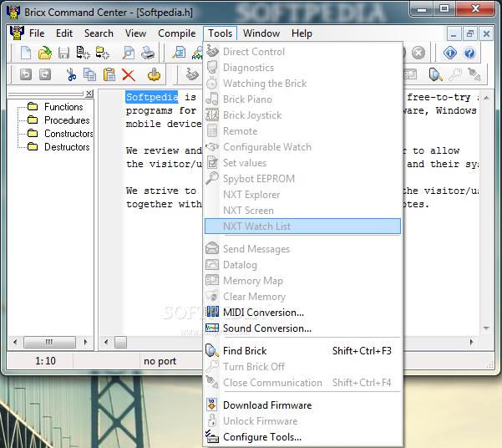Click the Open file folder icon
The height and width of the screenshot is (448, 502).
pyautogui.click(x=45, y=53)
